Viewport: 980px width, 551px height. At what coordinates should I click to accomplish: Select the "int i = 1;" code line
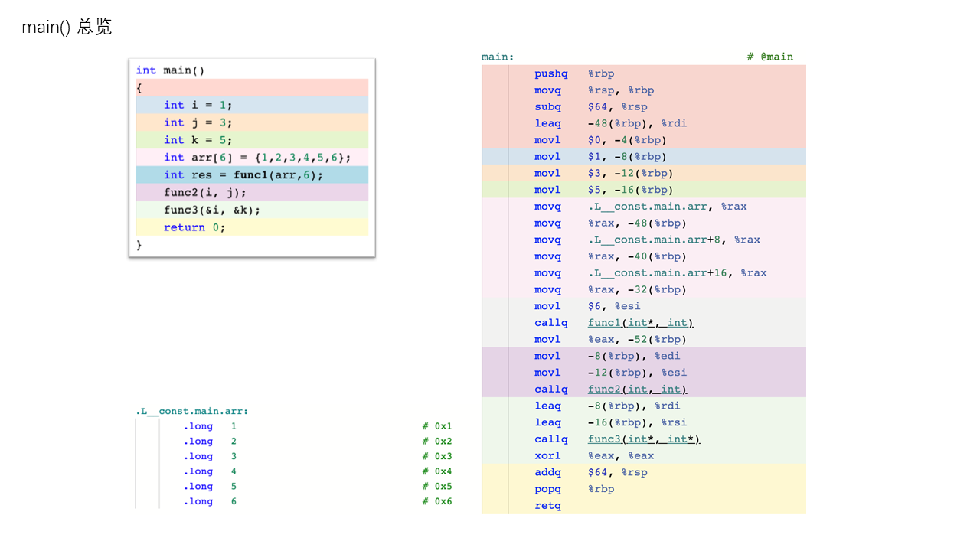click(x=198, y=106)
